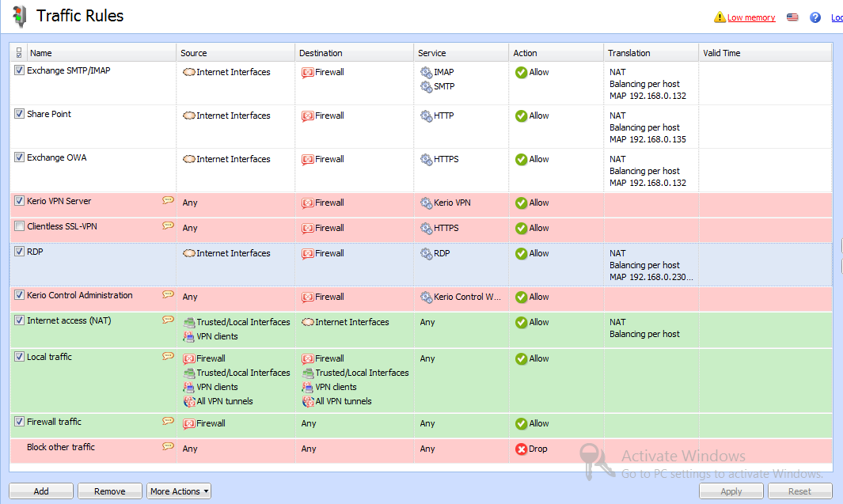Click Trusted/Local Interfaces icon in Local traffic destination
Image resolution: width=843 pixels, height=504 pixels.
tap(308, 373)
